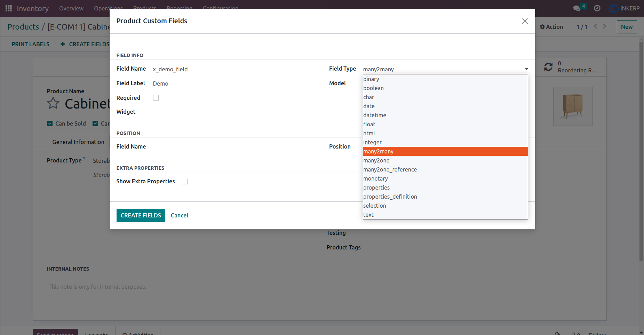Pick monetary field type
The image size is (644, 335).
click(x=445, y=178)
